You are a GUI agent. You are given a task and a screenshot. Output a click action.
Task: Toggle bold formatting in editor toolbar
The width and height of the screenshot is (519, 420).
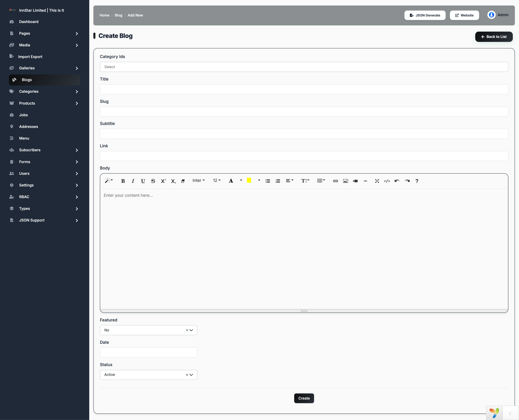(123, 181)
